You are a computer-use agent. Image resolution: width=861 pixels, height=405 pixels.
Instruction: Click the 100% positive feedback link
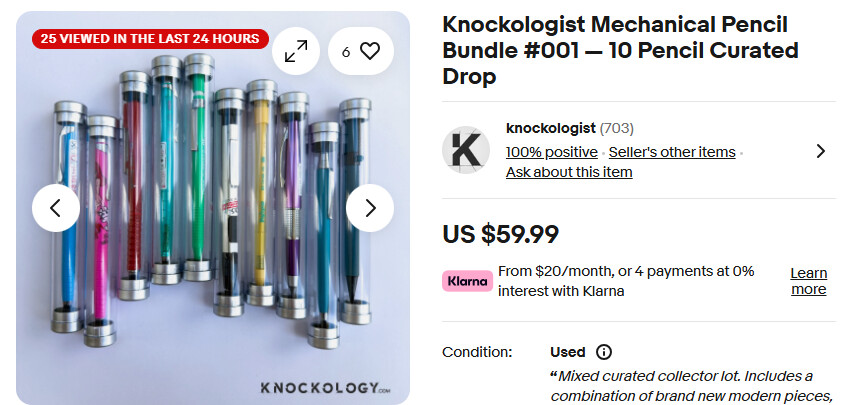[551, 152]
